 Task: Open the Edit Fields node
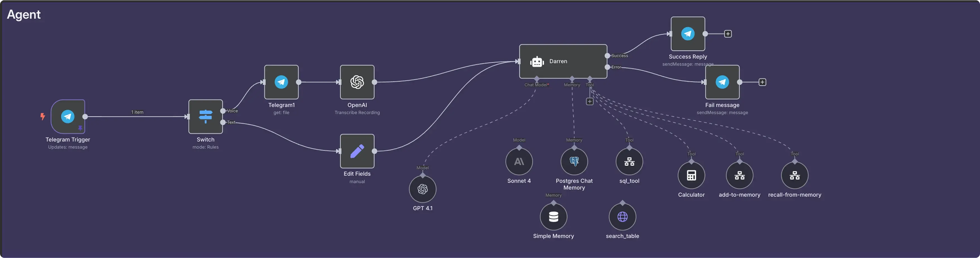[x=357, y=151]
